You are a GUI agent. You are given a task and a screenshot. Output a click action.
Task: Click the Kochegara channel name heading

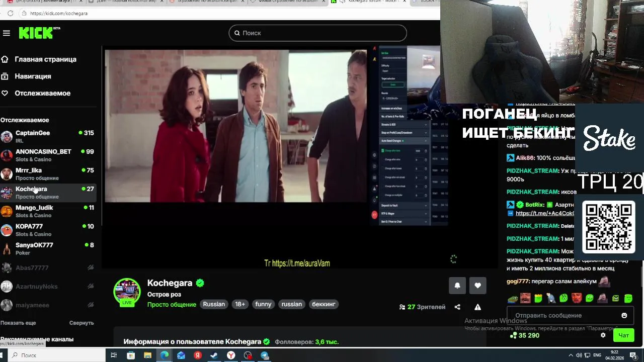170,283
